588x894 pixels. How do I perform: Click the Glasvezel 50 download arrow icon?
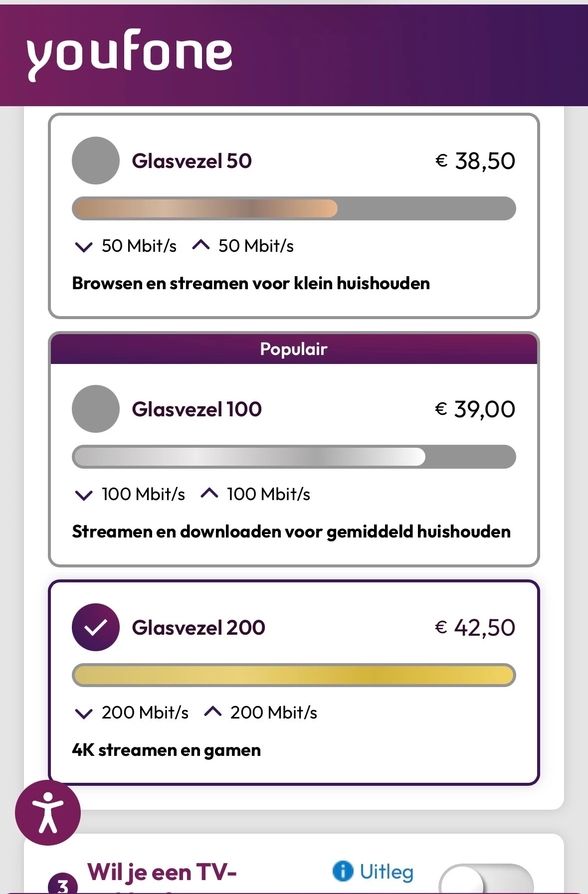coord(83,246)
